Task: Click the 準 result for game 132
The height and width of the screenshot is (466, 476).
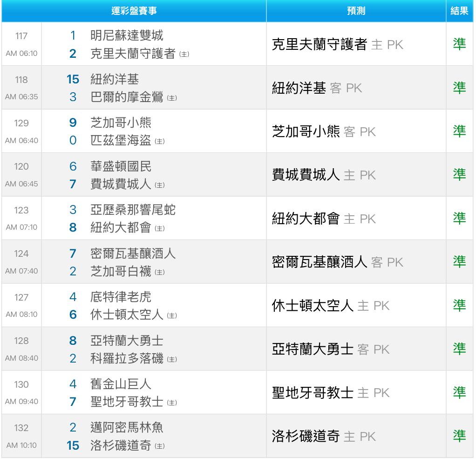Action: (x=459, y=436)
